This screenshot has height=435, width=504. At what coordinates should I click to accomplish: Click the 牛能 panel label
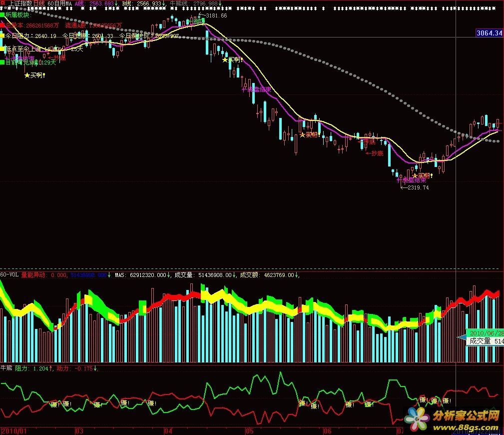6,368
